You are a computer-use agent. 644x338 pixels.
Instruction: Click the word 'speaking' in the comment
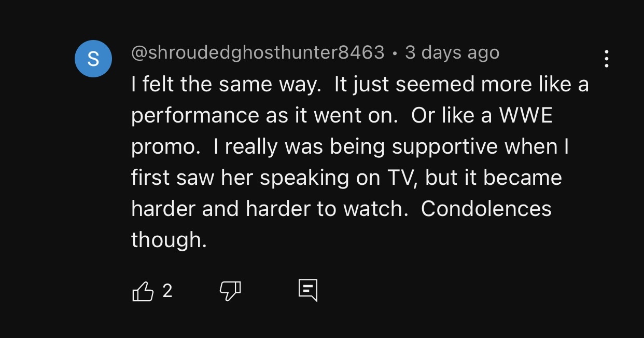pyautogui.click(x=304, y=178)
